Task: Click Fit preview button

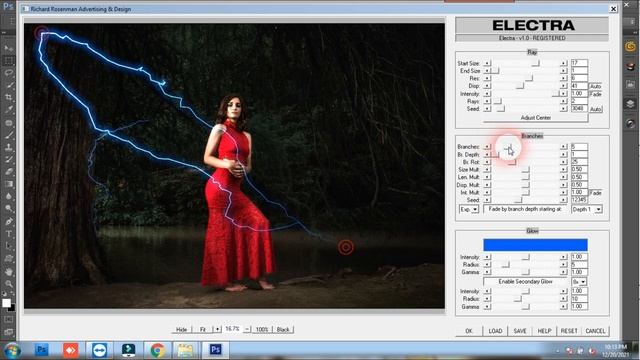Action: [x=203, y=329]
